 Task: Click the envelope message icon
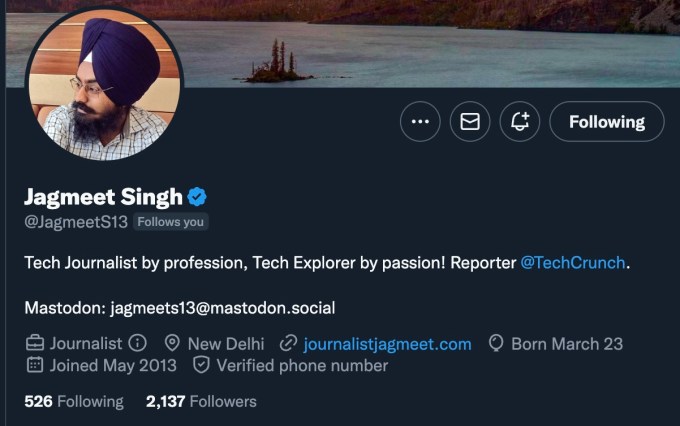(x=470, y=122)
